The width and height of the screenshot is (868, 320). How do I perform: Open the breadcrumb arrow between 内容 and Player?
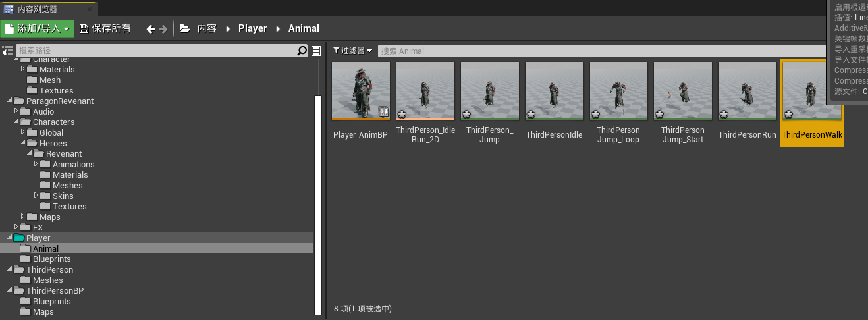(228, 28)
